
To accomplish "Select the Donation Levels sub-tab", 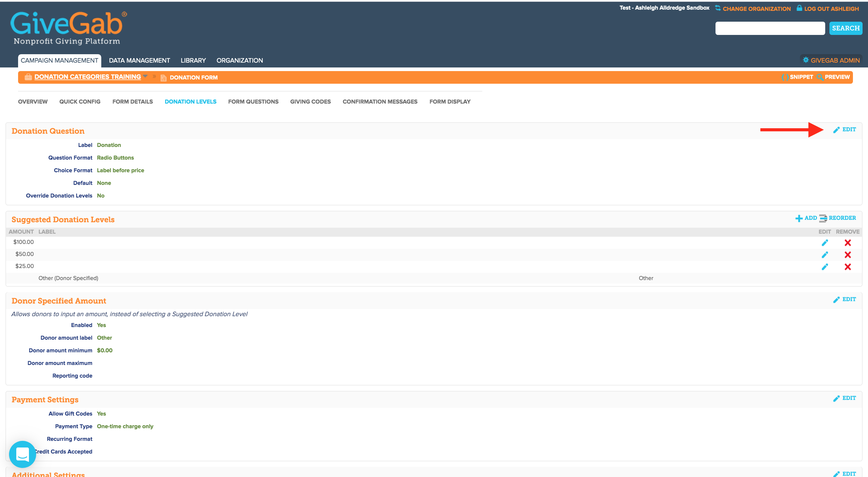I will pyautogui.click(x=190, y=102).
